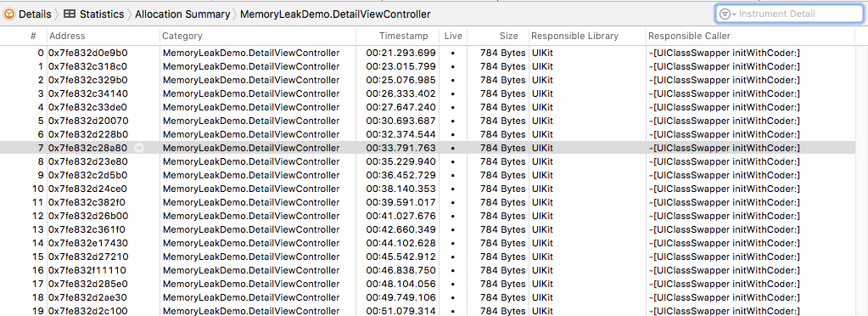Select address 0x7fe832d27210
This screenshot has height=316, width=868.
click(87, 257)
